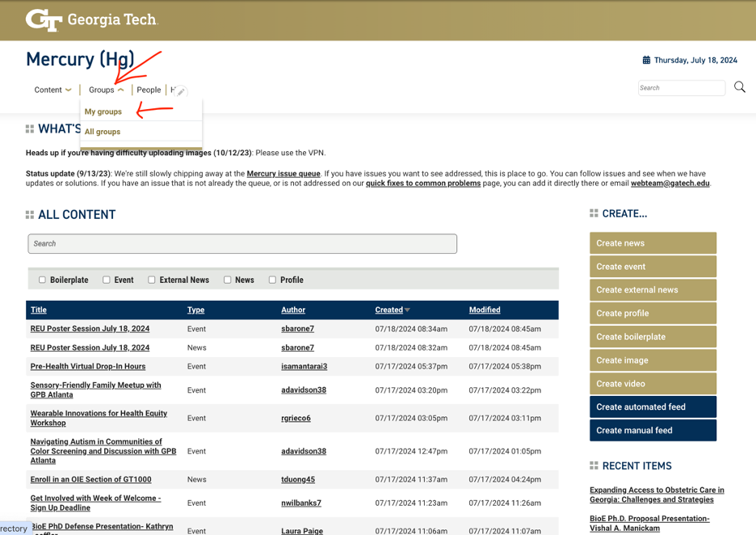Screen dimensions: 756x535
Task: Open Enroll in an OIE Section of GT1000
Action: click(x=90, y=479)
